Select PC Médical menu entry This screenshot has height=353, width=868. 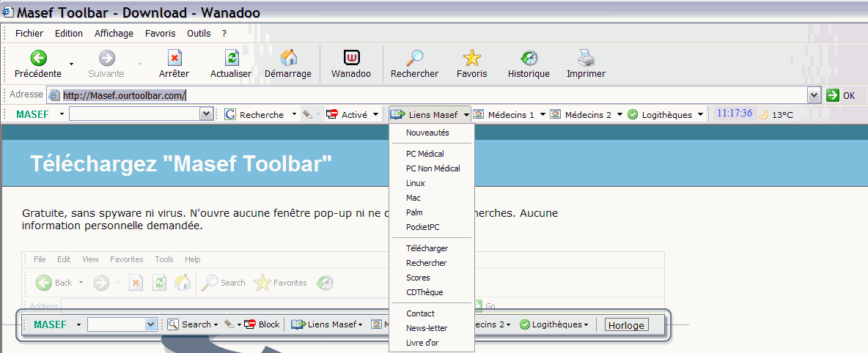coord(432,154)
